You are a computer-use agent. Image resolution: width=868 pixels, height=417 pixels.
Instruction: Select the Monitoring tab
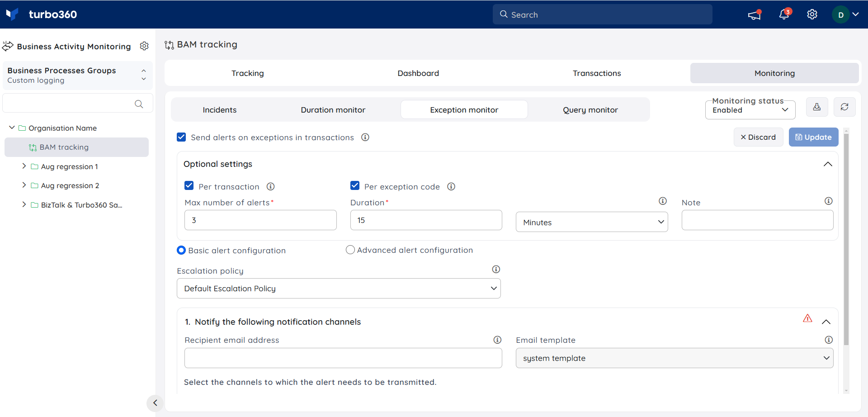pyautogui.click(x=774, y=73)
